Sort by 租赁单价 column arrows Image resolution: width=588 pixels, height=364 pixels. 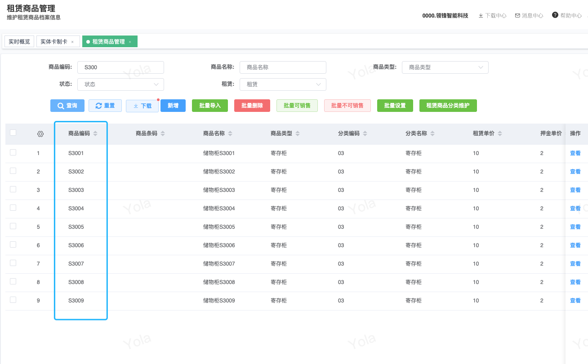[500, 134]
